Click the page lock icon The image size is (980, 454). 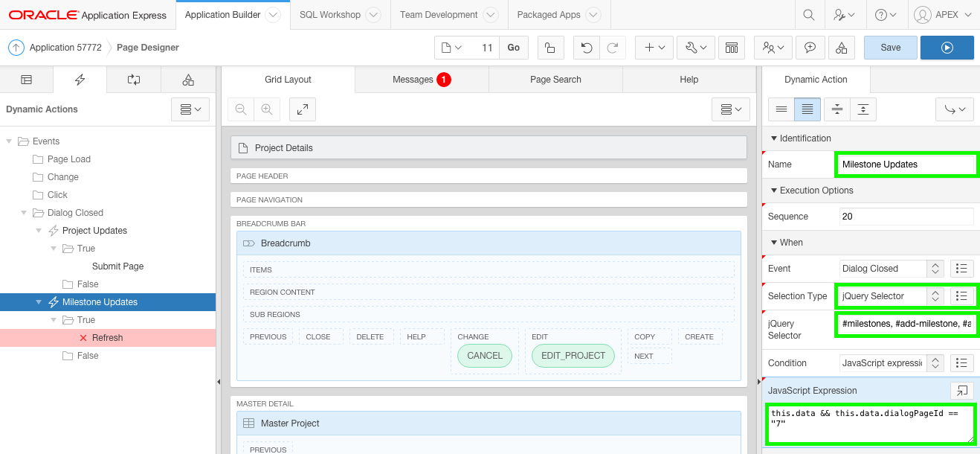point(549,48)
